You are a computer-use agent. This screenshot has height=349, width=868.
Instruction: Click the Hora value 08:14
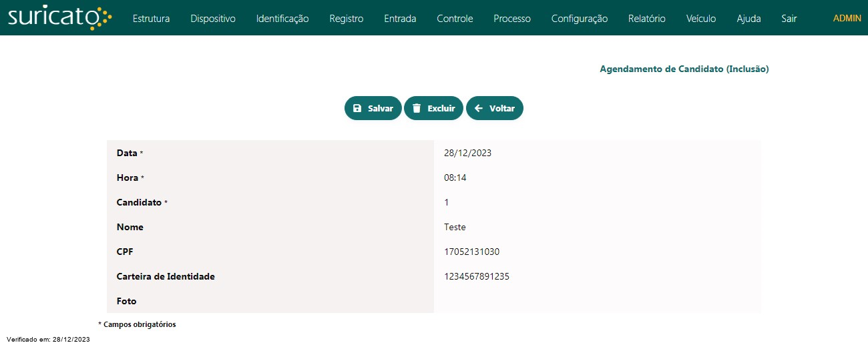(454, 178)
